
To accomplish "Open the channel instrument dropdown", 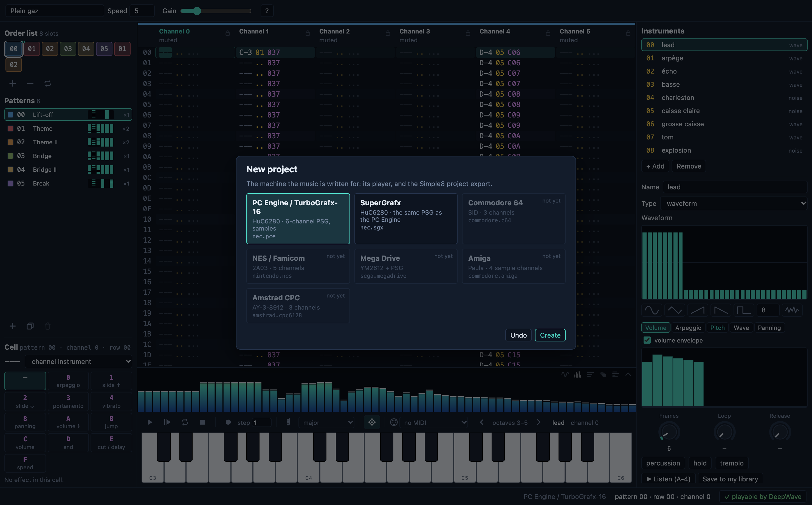I will tap(78, 361).
